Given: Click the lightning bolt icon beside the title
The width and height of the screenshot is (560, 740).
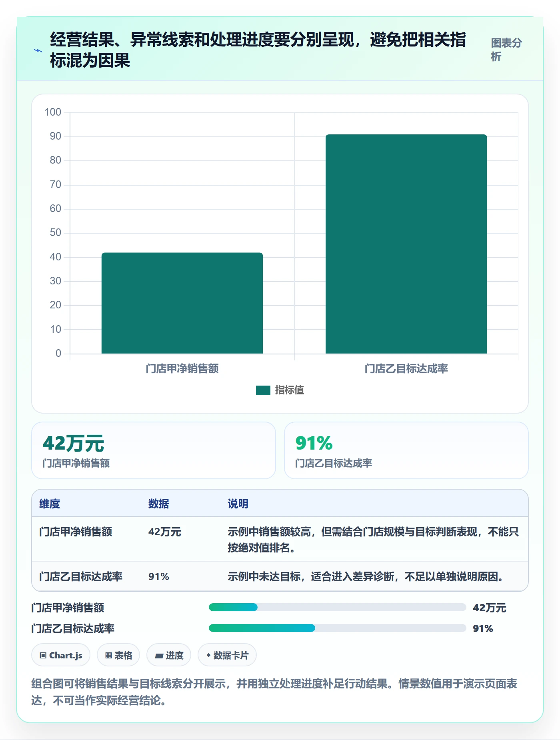Looking at the screenshot, I should (x=38, y=50).
